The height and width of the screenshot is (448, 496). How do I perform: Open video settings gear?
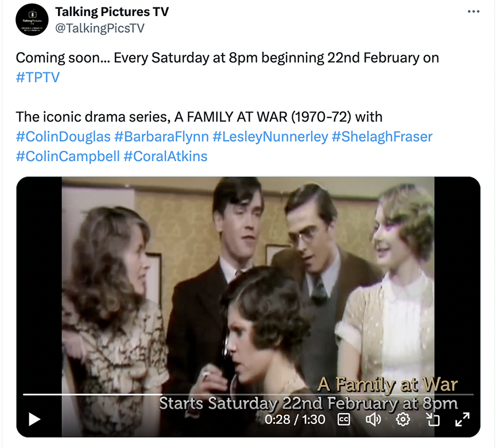(403, 419)
